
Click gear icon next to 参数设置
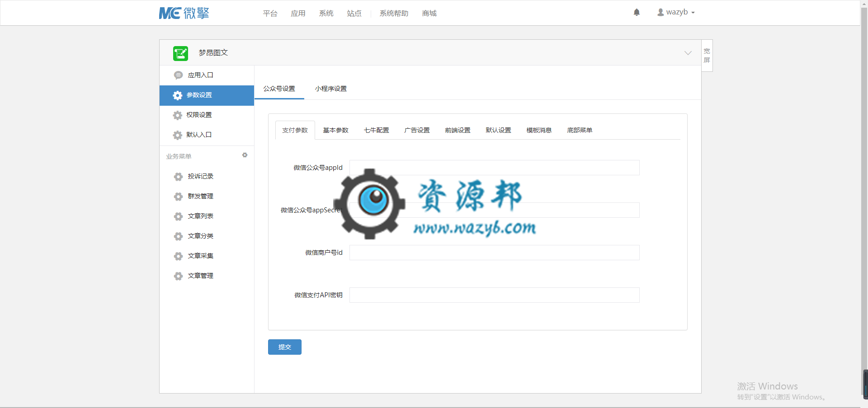178,95
